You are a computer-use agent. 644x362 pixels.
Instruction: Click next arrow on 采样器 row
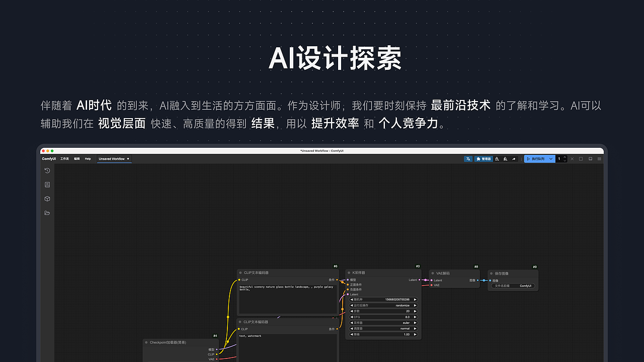pos(415,323)
